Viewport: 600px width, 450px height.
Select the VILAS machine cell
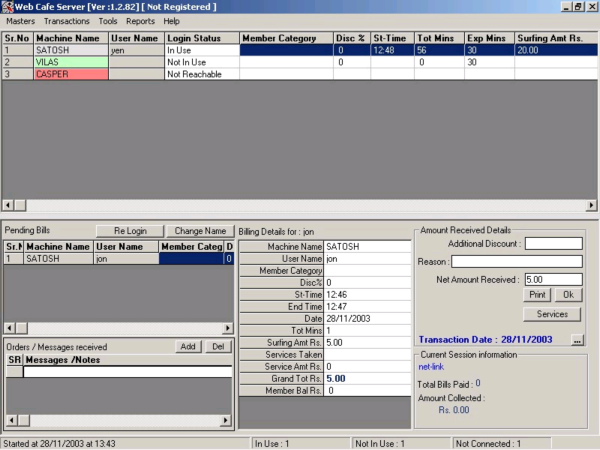tap(70, 62)
